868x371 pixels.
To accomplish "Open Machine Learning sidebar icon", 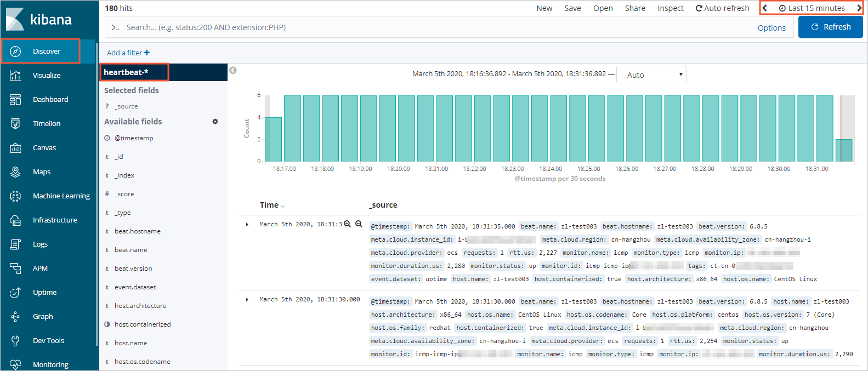I will click(x=15, y=196).
